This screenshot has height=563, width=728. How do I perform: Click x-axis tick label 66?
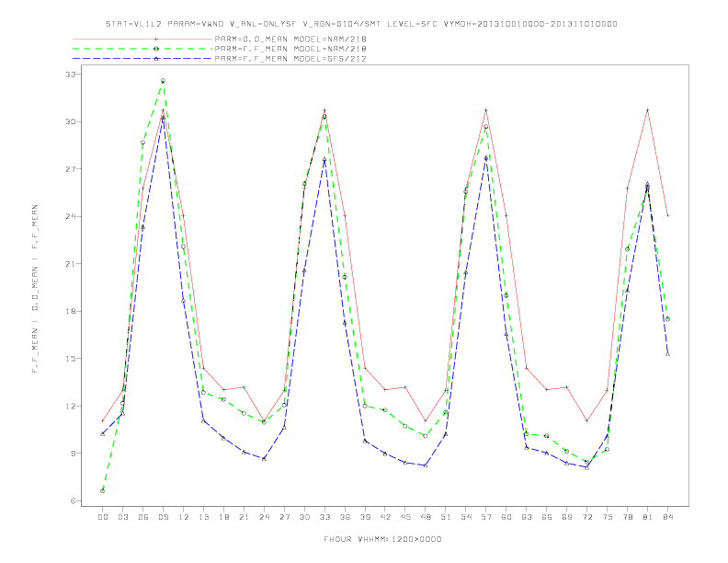tap(547, 517)
